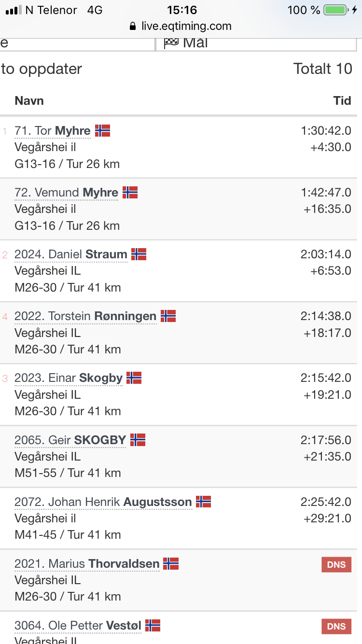Tap the flag beside Einar Skogby
The image size is (362, 644).
click(134, 378)
